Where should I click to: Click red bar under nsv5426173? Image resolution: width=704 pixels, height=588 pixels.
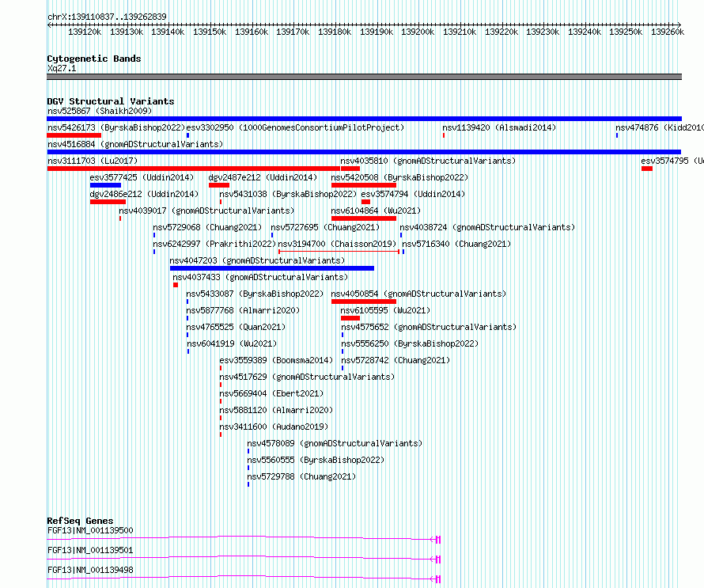(74, 135)
